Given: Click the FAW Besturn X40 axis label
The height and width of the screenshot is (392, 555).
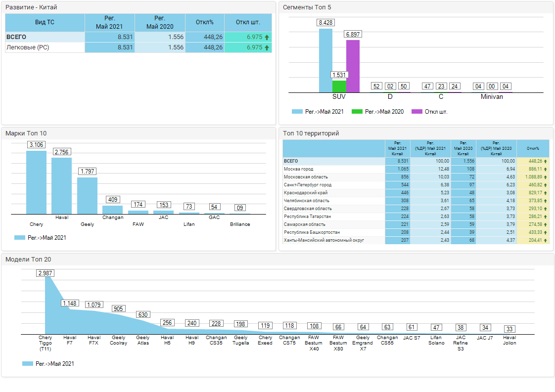Looking at the screenshot, I should (x=314, y=343).
